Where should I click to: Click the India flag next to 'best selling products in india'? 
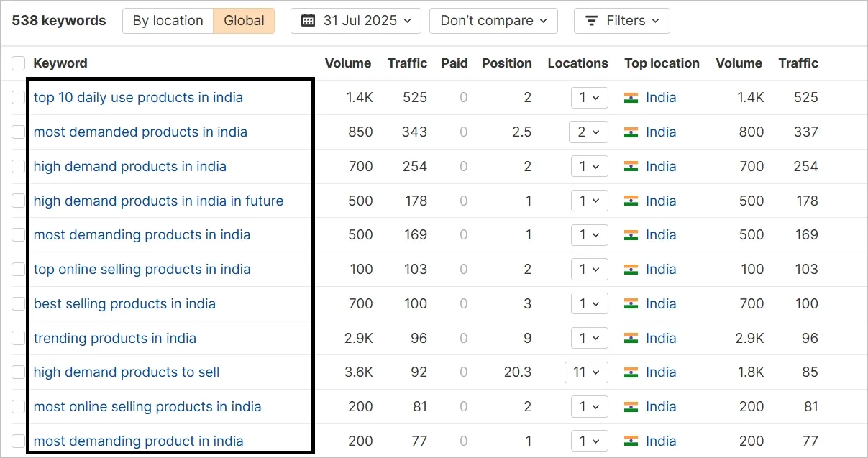click(x=631, y=303)
